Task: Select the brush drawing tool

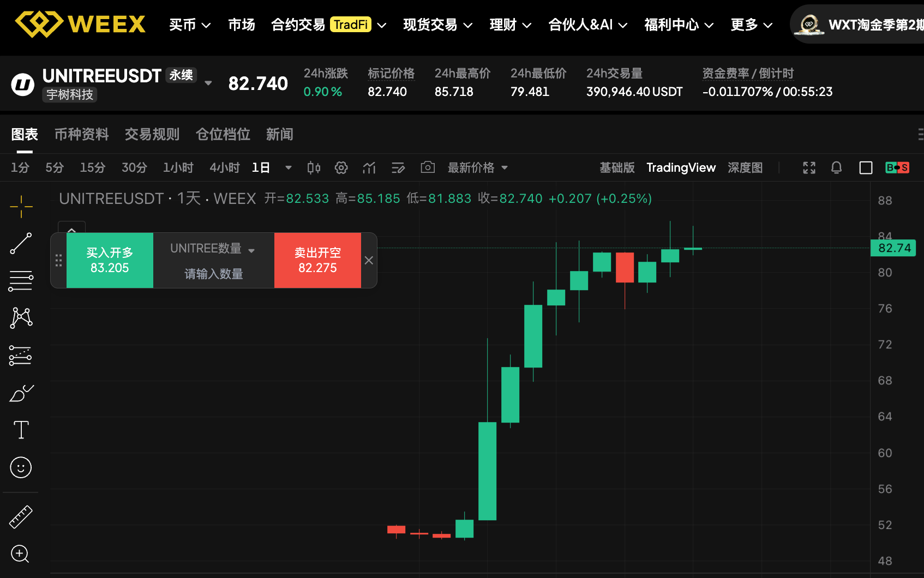Action: point(21,393)
